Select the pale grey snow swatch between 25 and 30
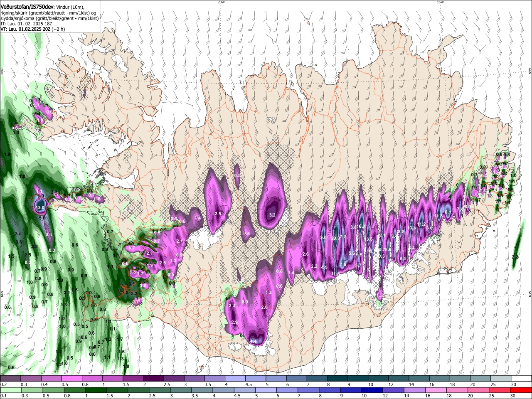Viewport: 532px width, 399px height. pyautogui.click(x=500, y=379)
